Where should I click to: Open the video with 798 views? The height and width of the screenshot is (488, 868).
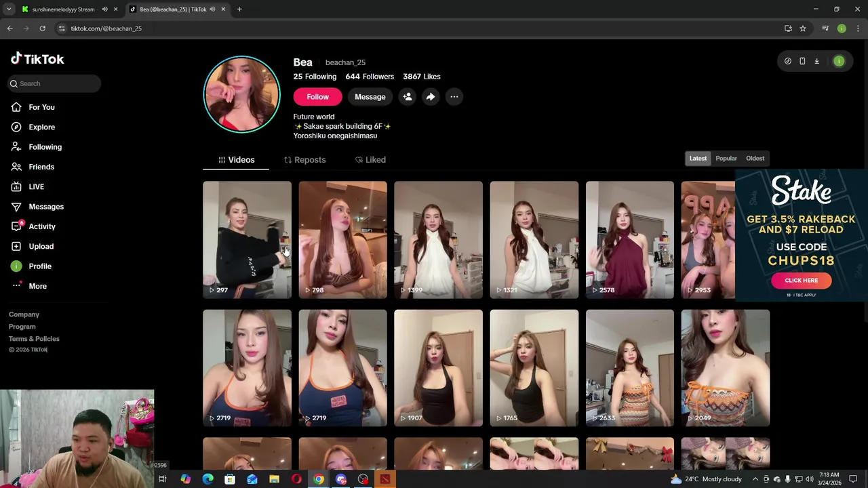[x=342, y=240]
